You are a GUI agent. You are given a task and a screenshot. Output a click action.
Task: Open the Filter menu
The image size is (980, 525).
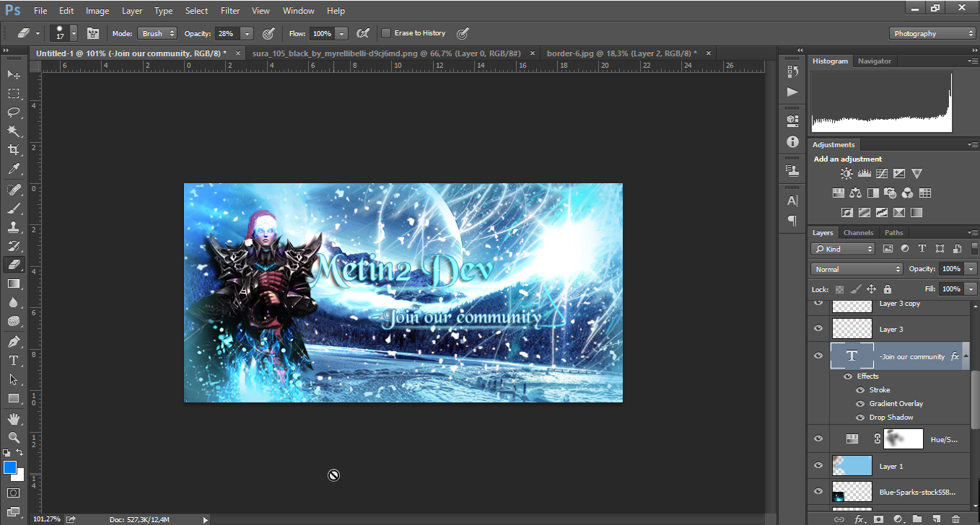(230, 11)
